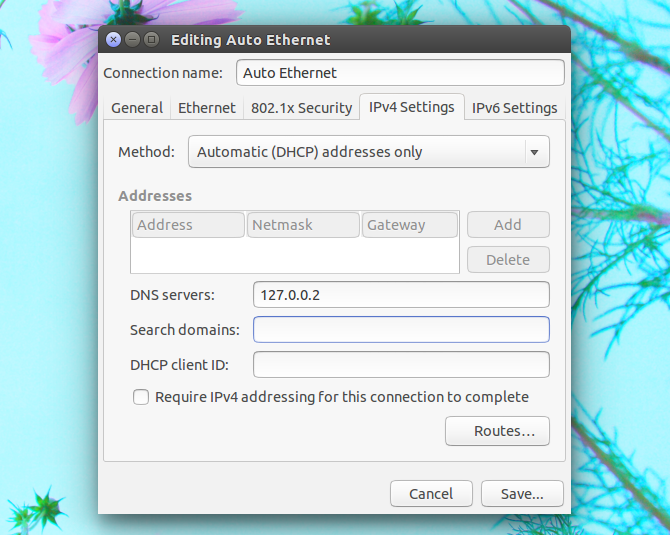Screen dimensions: 670x535
Task: Focus the DNS servers field
Action: click(401, 295)
